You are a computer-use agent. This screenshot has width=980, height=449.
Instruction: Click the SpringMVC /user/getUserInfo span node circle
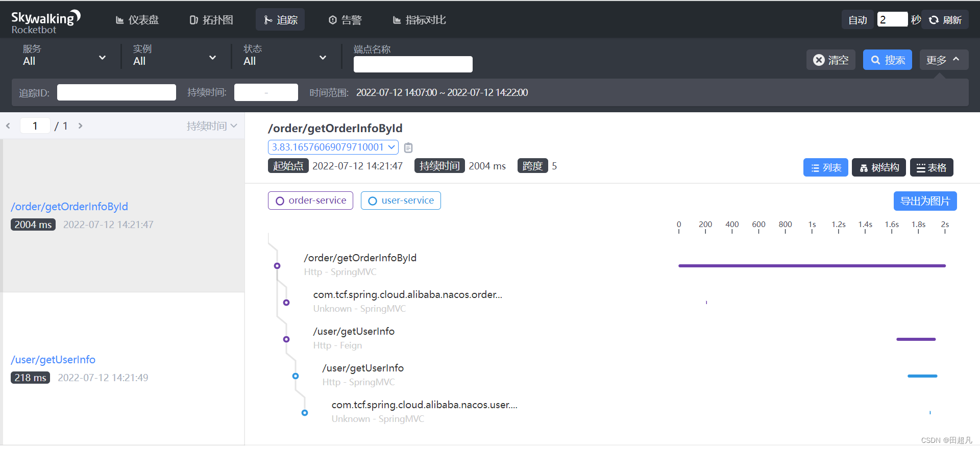click(x=296, y=376)
